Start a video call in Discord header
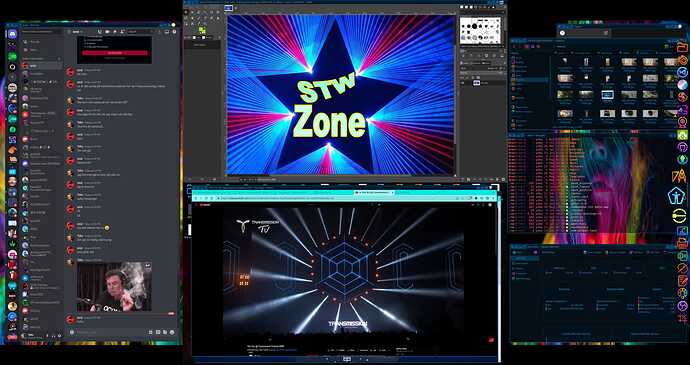 107,32
